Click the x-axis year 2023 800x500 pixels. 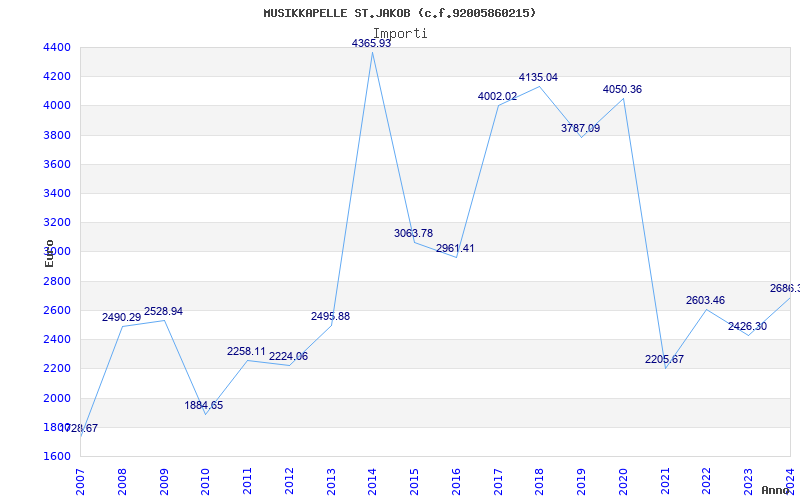point(749,482)
